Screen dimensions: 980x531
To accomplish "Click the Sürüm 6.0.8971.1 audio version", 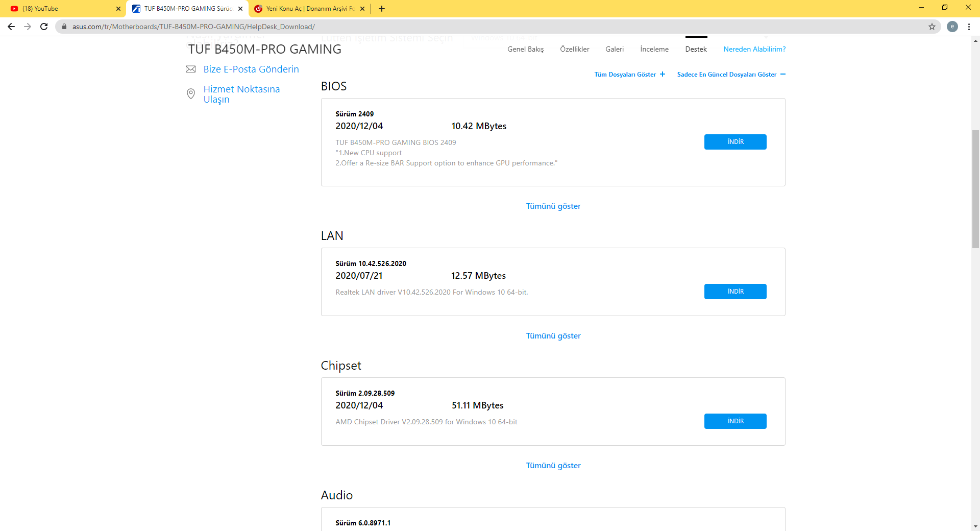I will point(363,523).
